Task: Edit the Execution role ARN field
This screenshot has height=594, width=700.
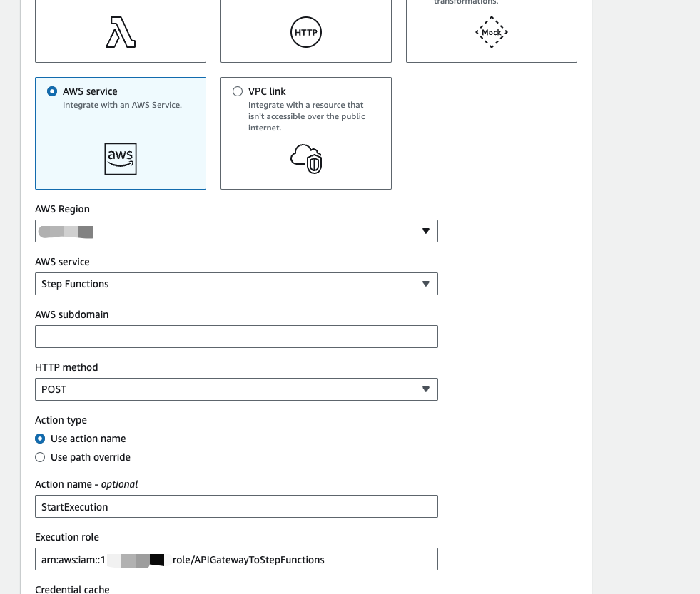Action: (237, 559)
